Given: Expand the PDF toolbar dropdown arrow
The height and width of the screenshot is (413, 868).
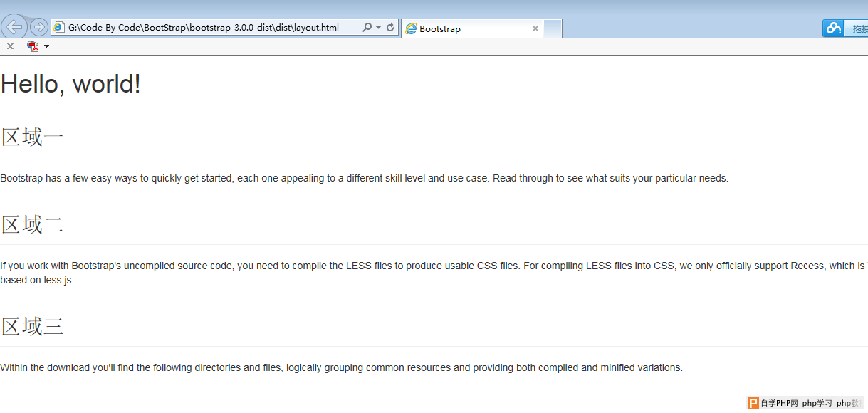Looking at the screenshot, I should click(x=46, y=46).
